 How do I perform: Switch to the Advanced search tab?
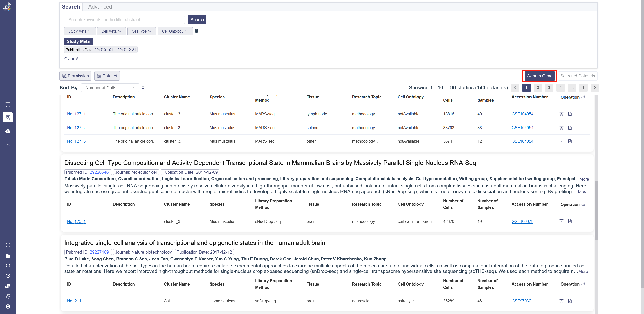pyautogui.click(x=100, y=7)
